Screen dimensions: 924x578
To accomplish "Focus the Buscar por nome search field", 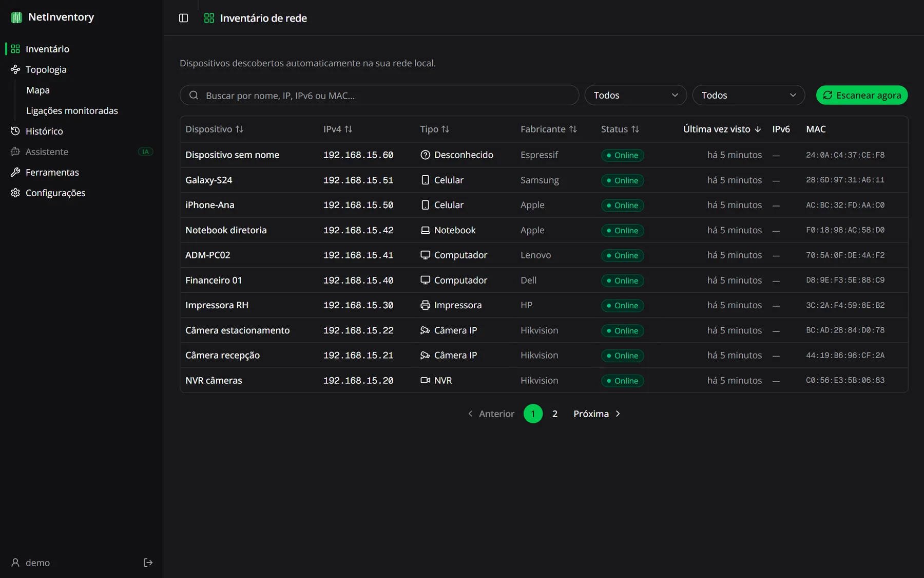I will tap(379, 95).
